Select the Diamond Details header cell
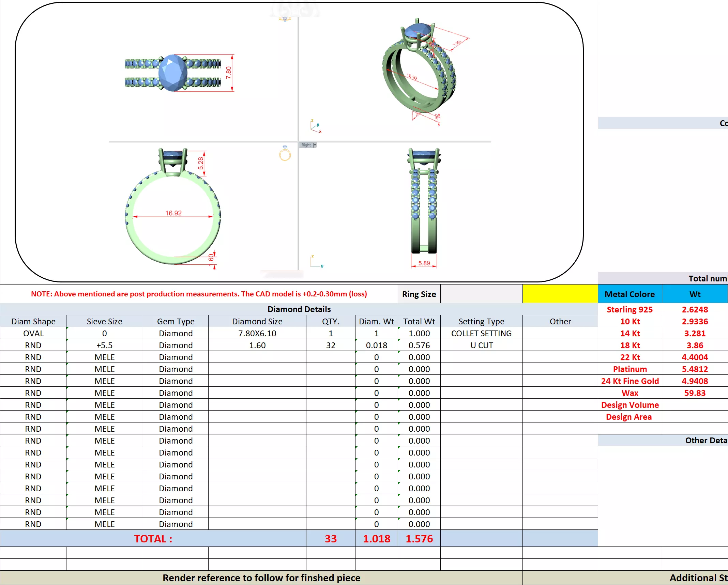 pyautogui.click(x=299, y=309)
